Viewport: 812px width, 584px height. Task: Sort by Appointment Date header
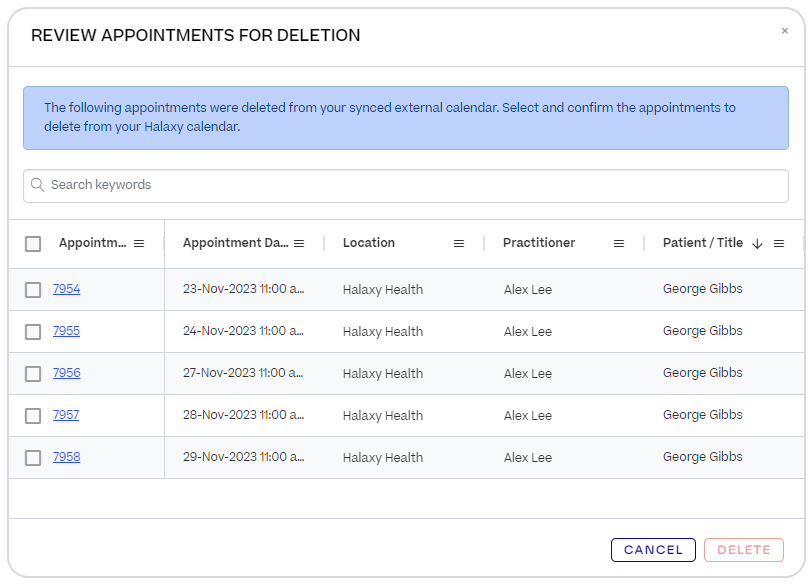(235, 243)
